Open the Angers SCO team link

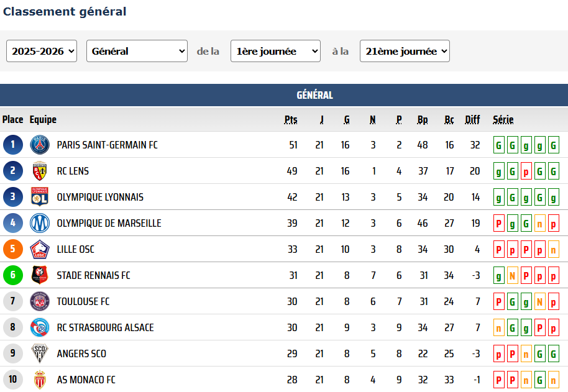tap(81, 353)
